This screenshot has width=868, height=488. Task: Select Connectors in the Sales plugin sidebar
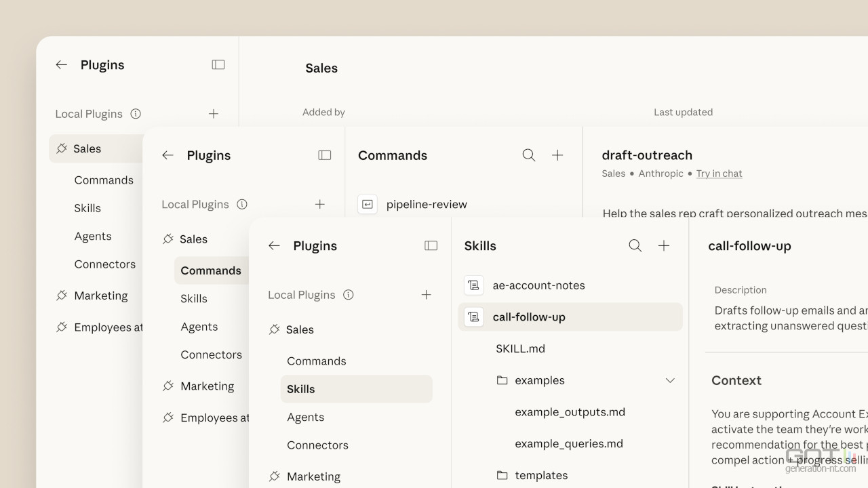tap(317, 445)
